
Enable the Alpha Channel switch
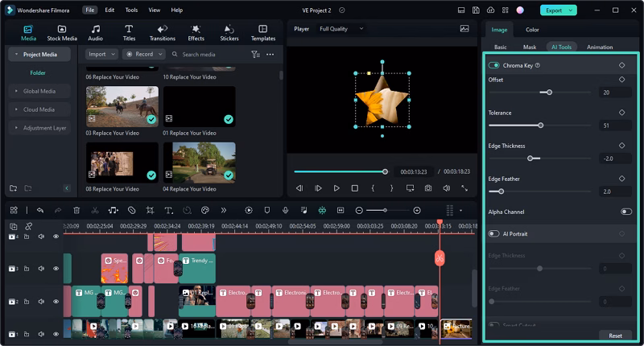tap(625, 212)
